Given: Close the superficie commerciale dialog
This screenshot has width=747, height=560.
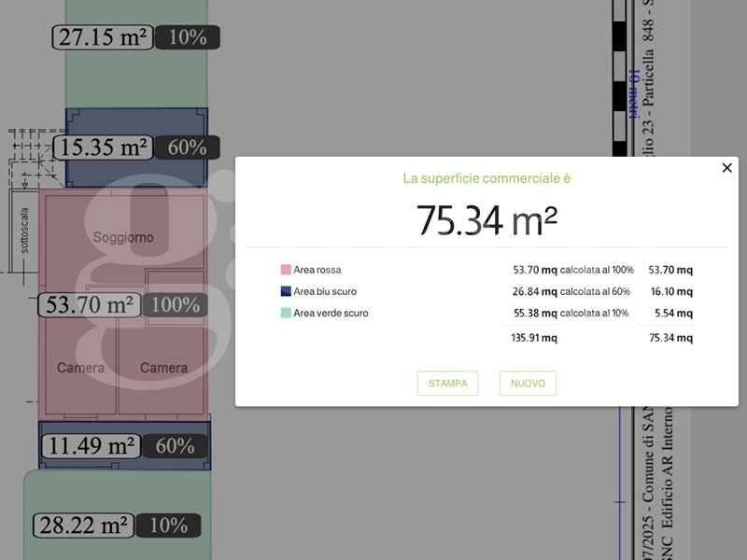Looking at the screenshot, I should pos(726,168).
